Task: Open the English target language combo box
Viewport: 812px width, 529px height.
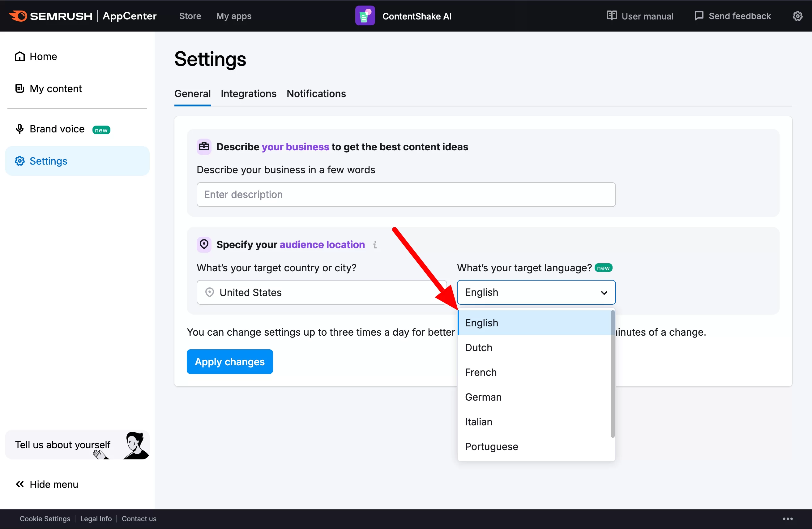Action: click(x=536, y=292)
